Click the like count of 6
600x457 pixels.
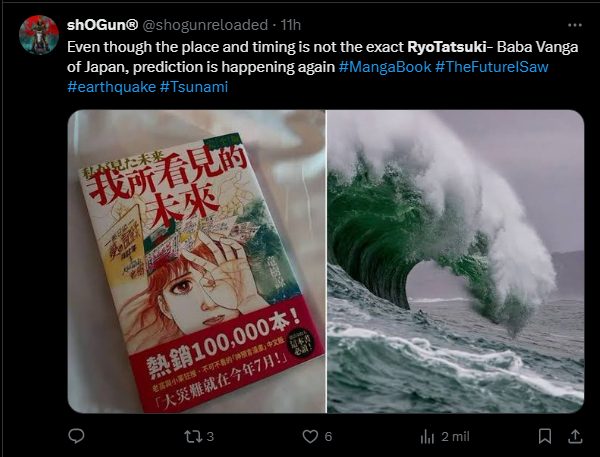coord(328,437)
